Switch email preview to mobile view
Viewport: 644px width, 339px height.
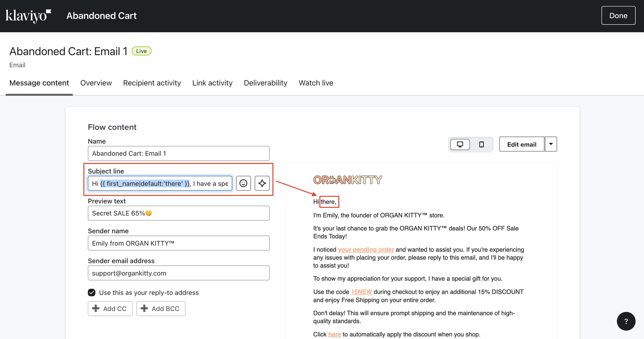click(481, 144)
